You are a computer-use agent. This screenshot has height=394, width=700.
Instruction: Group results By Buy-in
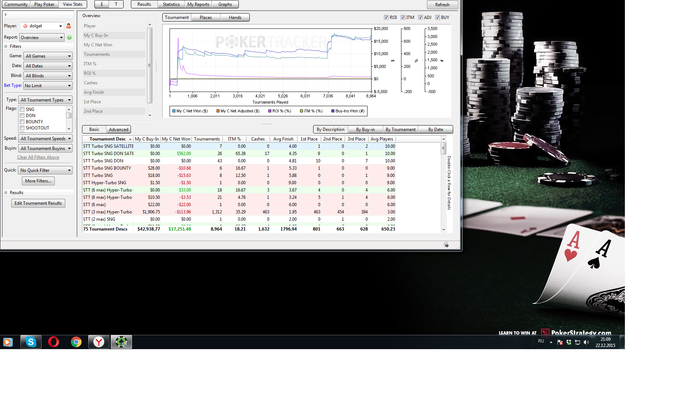click(x=365, y=129)
